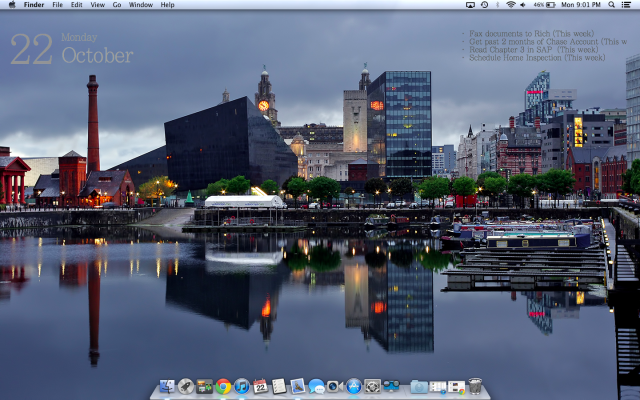The height and width of the screenshot is (400, 640).
Task: Open Finder from the dock
Action: coord(166,386)
